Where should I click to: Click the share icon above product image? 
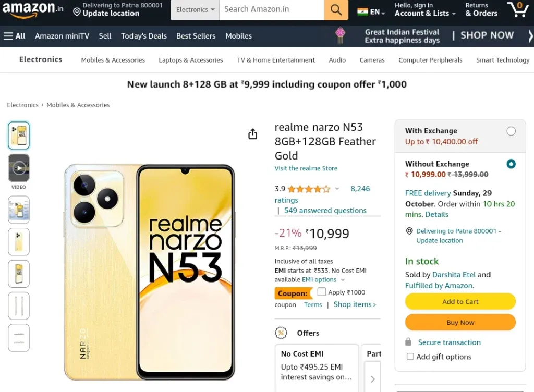click(253, 134)
